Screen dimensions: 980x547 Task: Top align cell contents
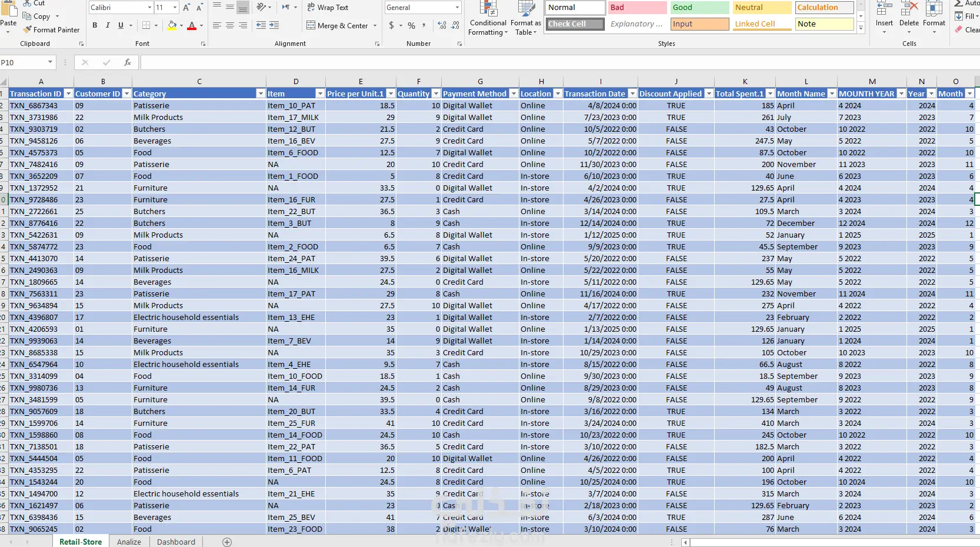(x=217, y=7)
